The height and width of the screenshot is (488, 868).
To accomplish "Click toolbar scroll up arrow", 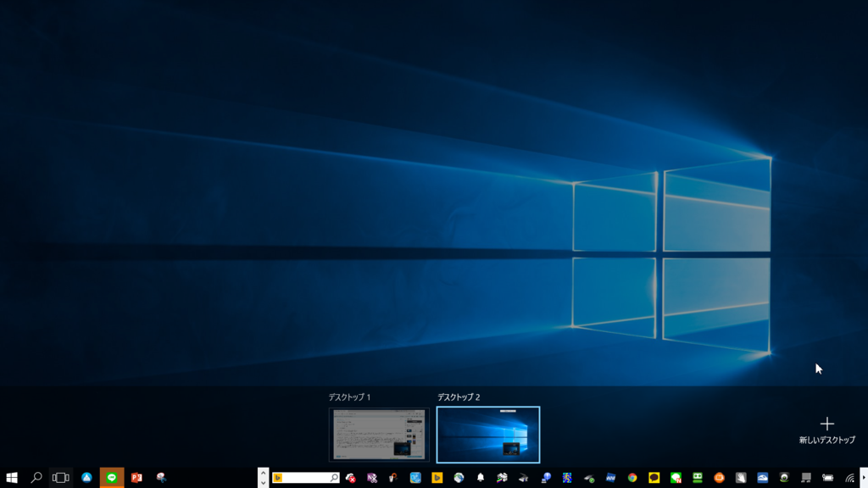I will click(264, 473).
